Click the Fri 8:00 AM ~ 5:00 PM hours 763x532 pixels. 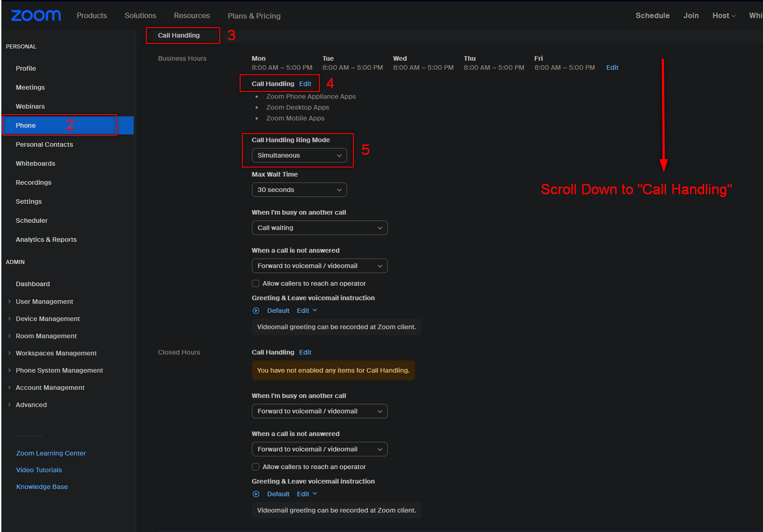[565, 67]
